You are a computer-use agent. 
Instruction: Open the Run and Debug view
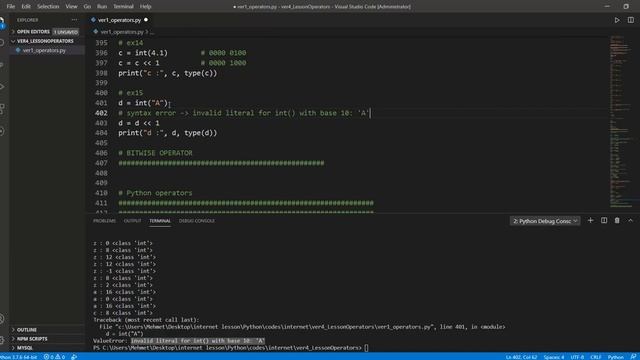tap(2, 87)
